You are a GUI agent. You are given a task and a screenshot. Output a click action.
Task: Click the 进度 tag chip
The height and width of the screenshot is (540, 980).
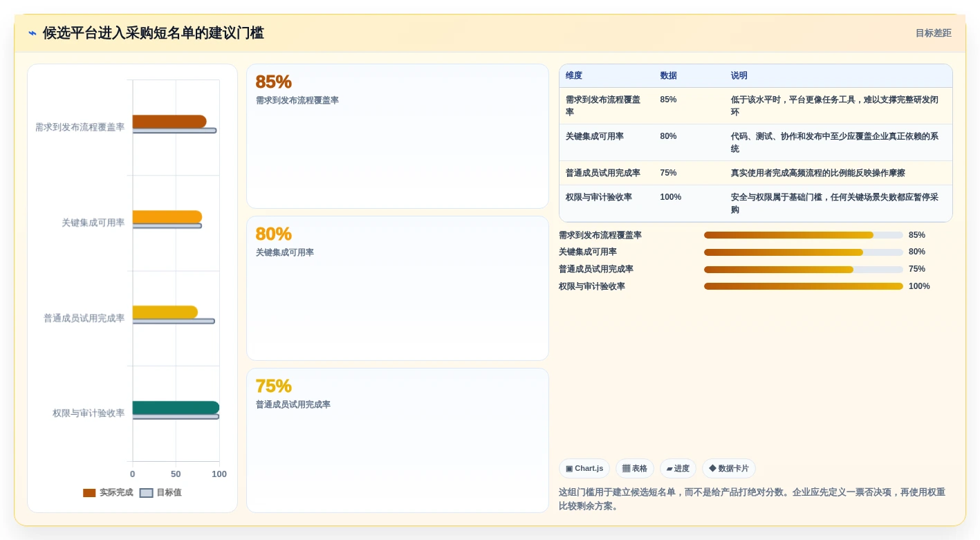click(678, 468)
